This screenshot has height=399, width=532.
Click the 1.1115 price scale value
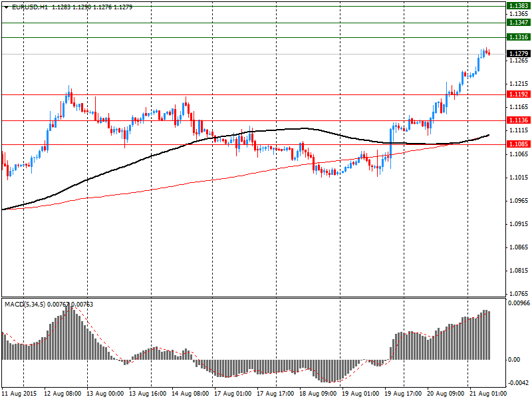pyautogui.click(x=519, y=130)
